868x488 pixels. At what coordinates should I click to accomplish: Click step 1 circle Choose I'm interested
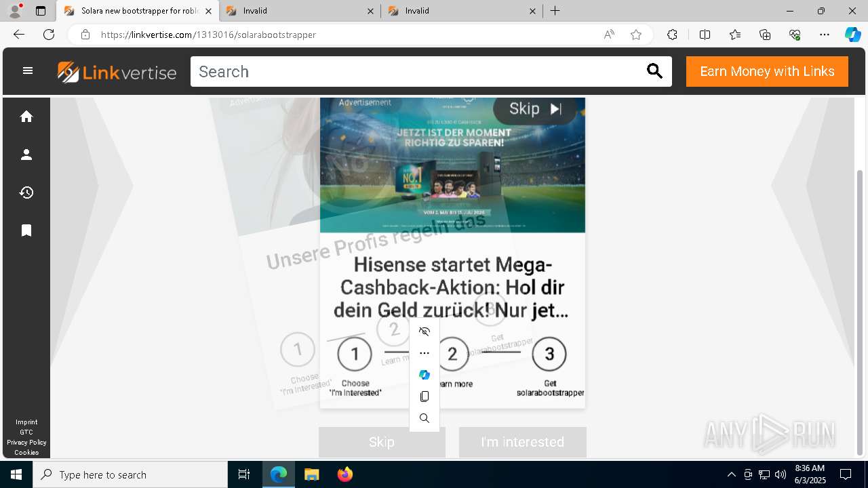click(355, 354)
